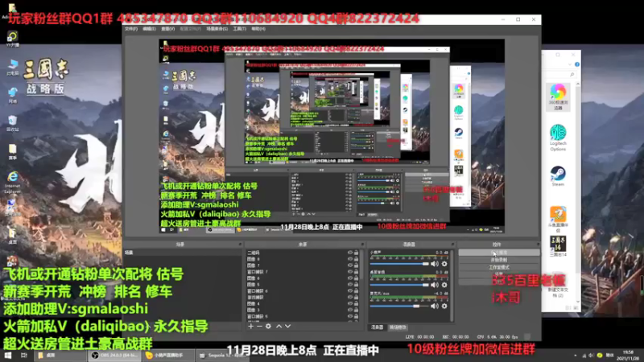Adjust the 麦克风/Aux volume slider
The image size is (644, 362).
point(399,306)
